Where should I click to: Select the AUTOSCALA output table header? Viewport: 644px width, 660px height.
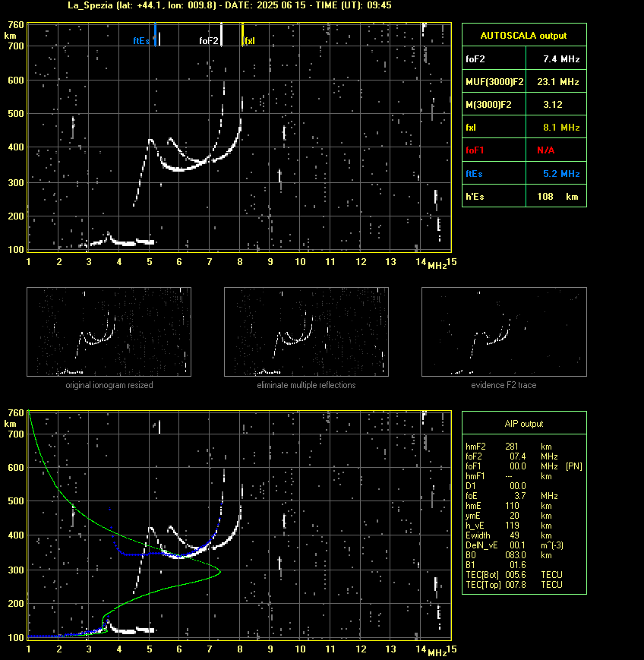tap(524, 36)
